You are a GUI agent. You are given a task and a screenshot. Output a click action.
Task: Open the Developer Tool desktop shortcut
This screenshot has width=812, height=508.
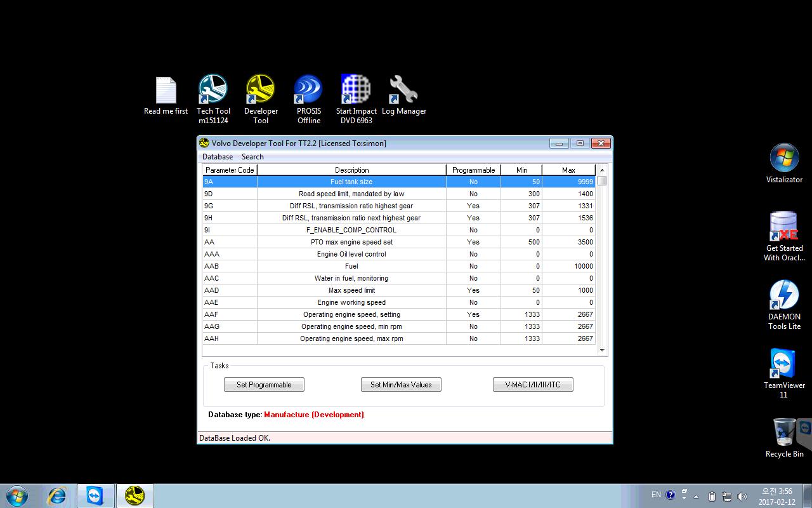pyautogui.click(x=261, y=99)
